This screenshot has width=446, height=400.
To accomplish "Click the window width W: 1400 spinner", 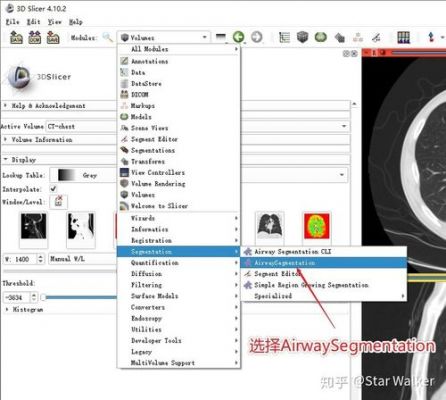I will point(24,259).
